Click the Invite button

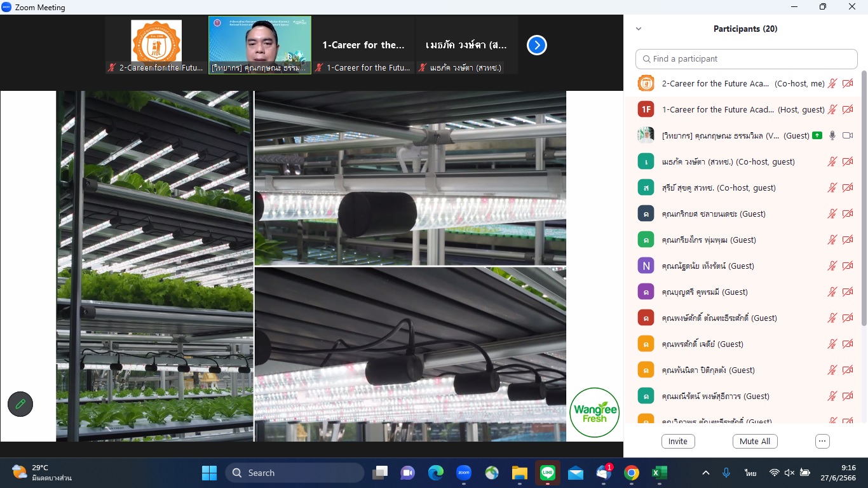click(677, 441)
